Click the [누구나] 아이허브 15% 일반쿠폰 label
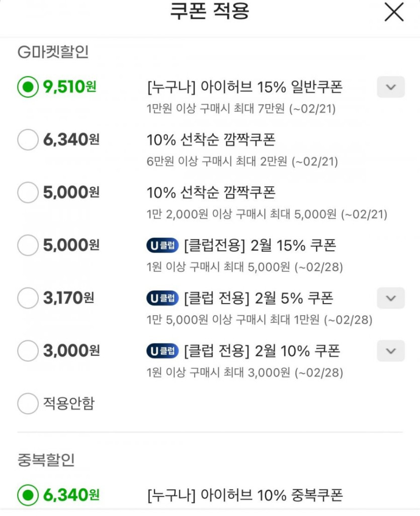 pos(244,87)
